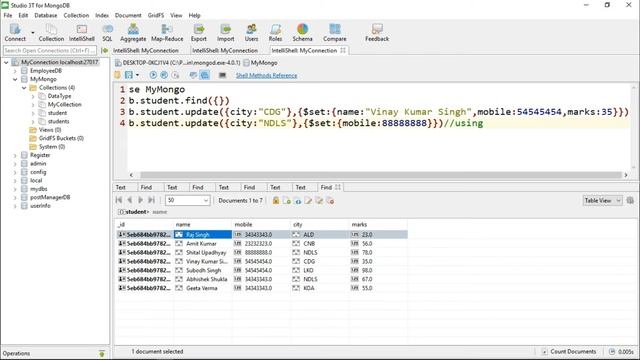Viewport: 640px width, 360px height.
Task: Open the Collection toolbar button
Action: [51, 32]
